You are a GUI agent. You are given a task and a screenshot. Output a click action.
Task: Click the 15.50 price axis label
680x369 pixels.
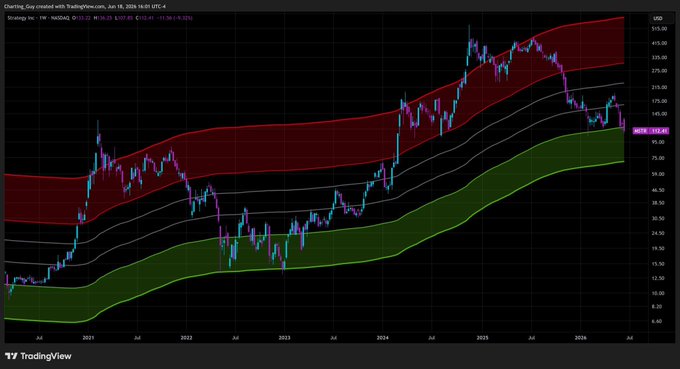click(x=657, y=264)
